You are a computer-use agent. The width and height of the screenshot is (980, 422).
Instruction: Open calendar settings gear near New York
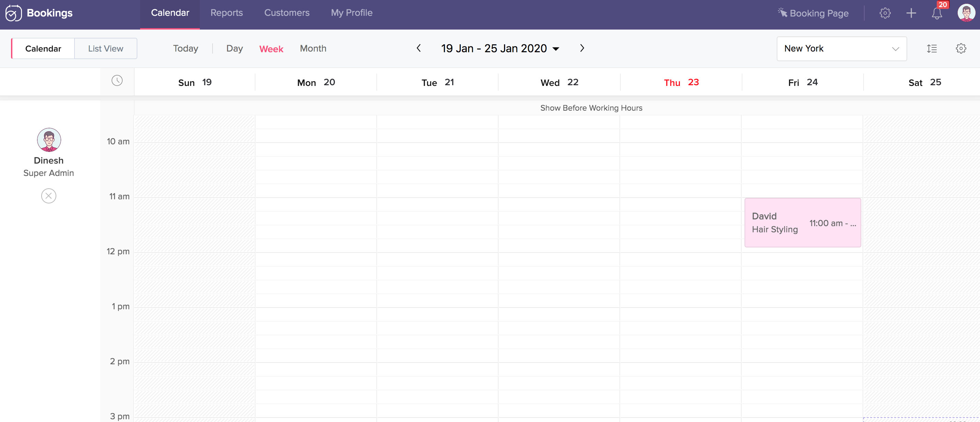960,49
